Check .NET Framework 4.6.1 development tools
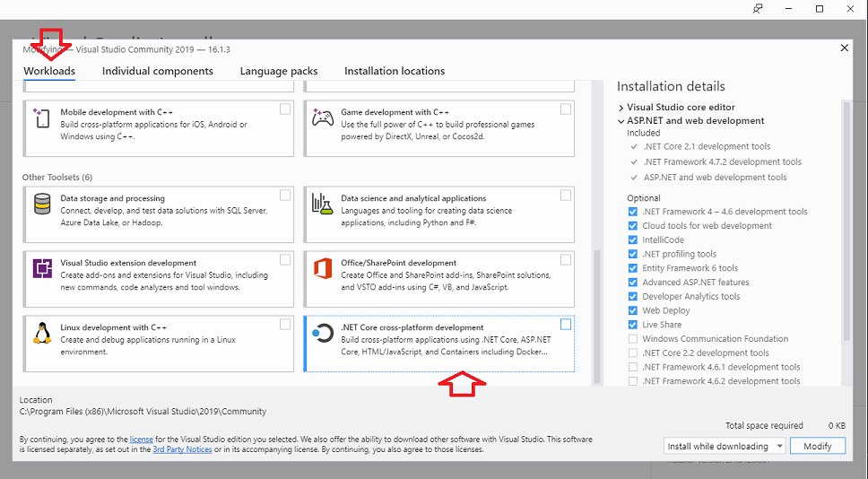Image resolution: width=868 pixels, height=479 pixels. [x=633, y=367]
